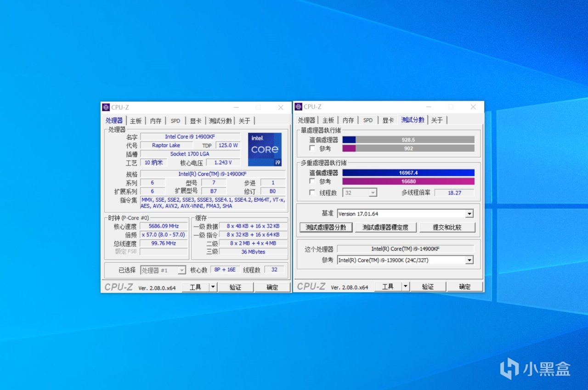Image resolution: width=588 pixels, height=390 pixels.
Task: Minimize the CPU-Z processor window
Action: (236, 107)
